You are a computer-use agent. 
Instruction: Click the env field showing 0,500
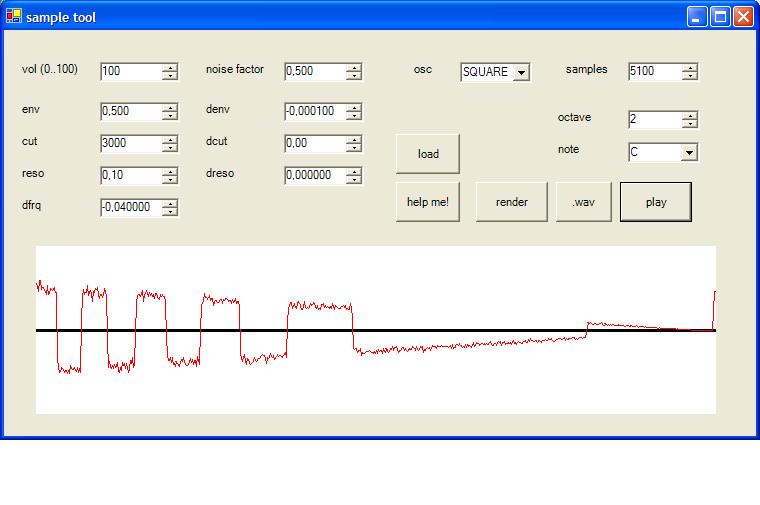tap(131, 111)
